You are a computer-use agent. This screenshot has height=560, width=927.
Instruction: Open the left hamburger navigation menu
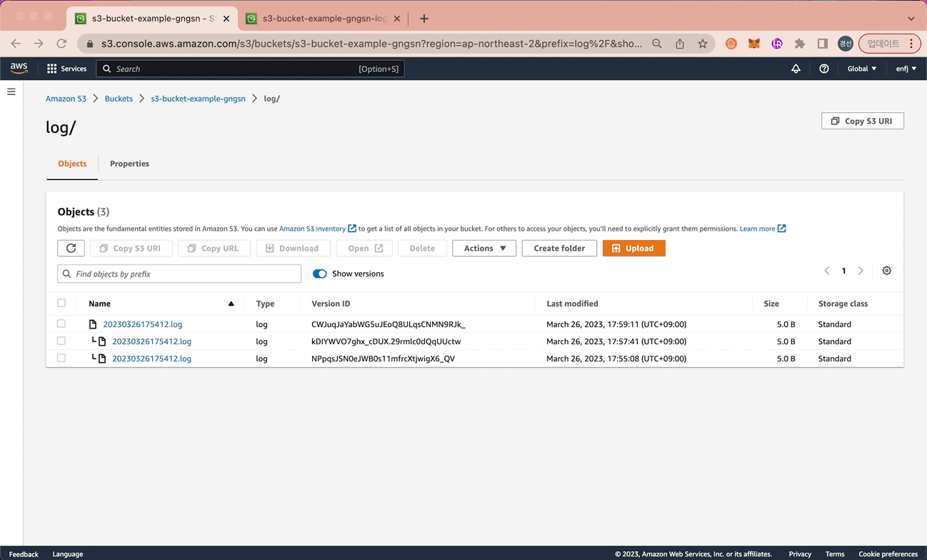pos(11,91)
